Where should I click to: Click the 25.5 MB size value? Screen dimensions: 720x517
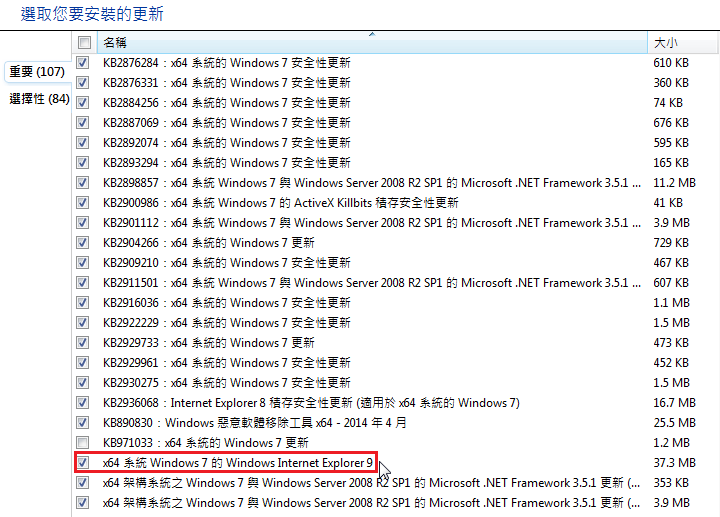click(675, 422)
